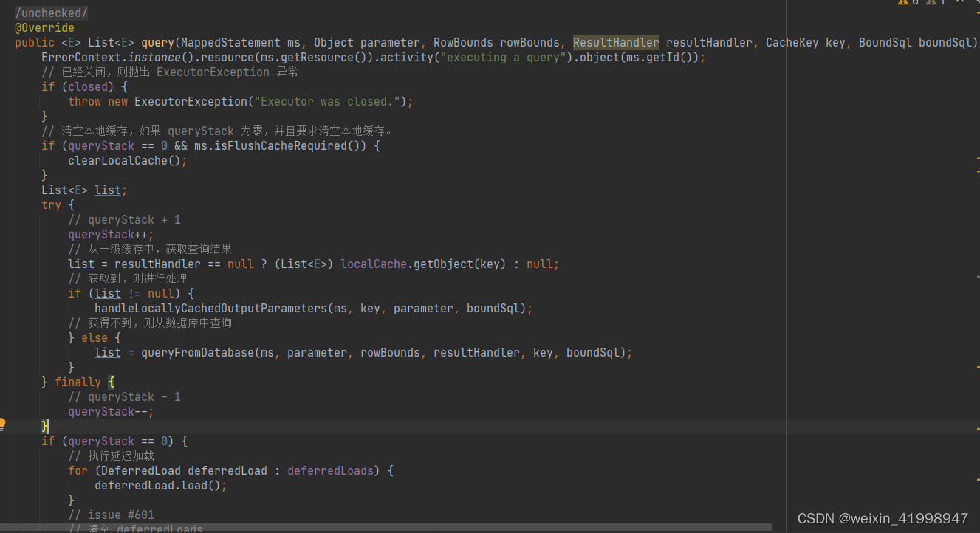Click the "// queryStack + 1" comment
This screenshot has width=980, height=533.
(x=125, y=220)
